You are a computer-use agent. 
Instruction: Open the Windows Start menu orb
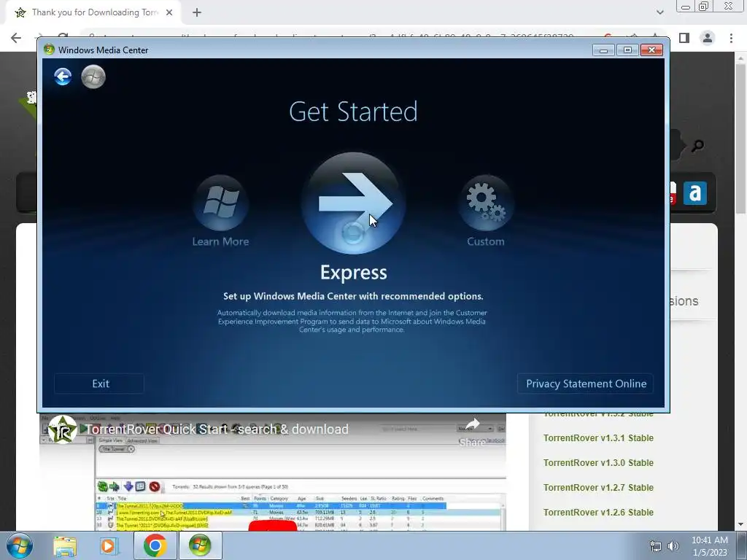20,545
